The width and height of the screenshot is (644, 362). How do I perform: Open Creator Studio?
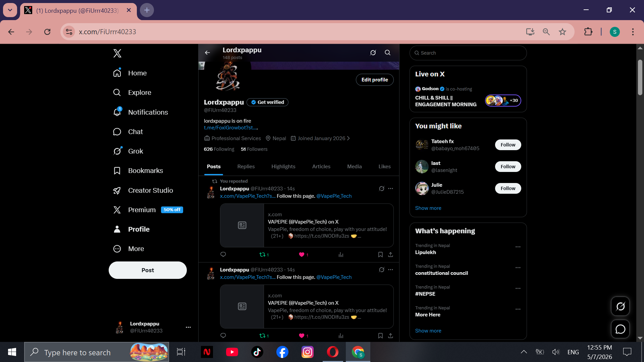click(x=143, y=190)
